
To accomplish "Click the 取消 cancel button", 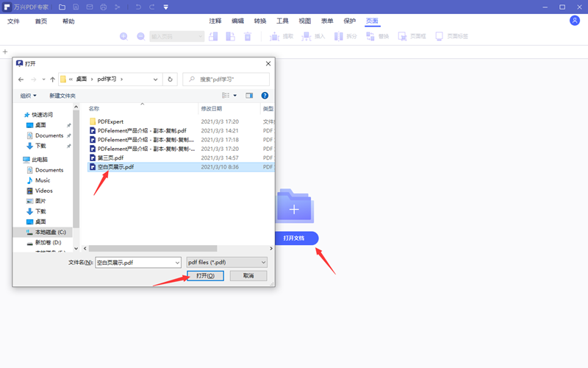I will [x=248, y=275].
